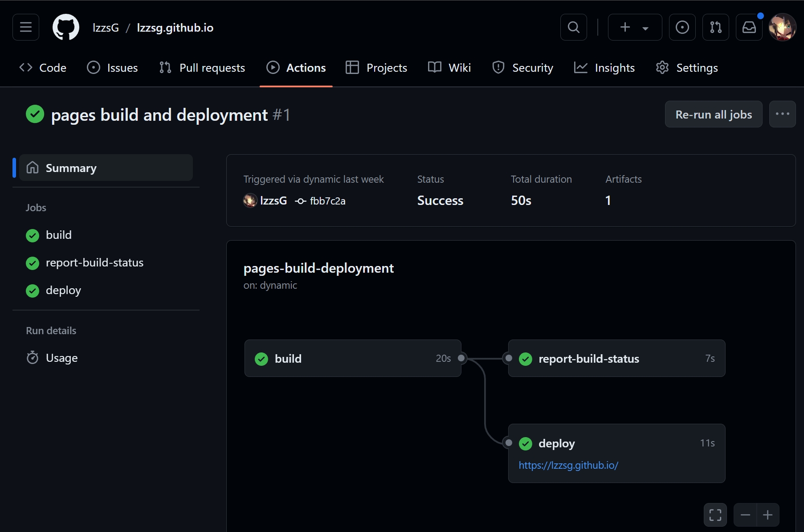The width and height of the screenshot is (804, 532).
Task: Switch to the Pull requests tab
Action: 202,68
